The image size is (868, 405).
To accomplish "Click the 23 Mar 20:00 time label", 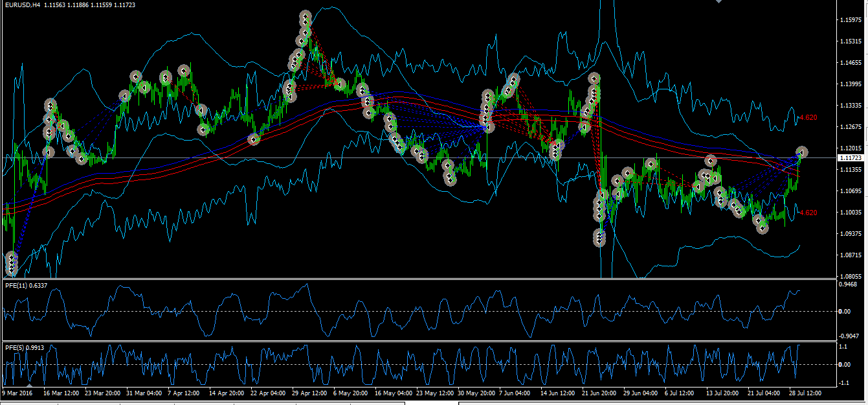I will 102,393.
